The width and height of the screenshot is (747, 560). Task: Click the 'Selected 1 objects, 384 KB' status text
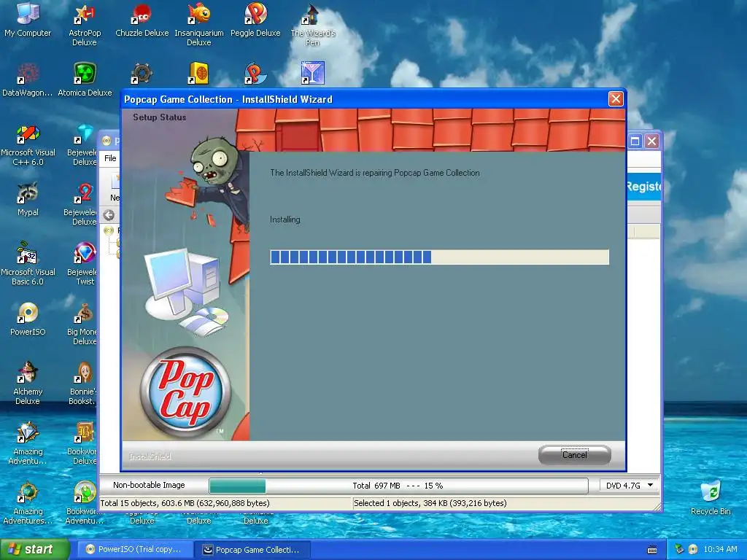(x=430, y=503)
